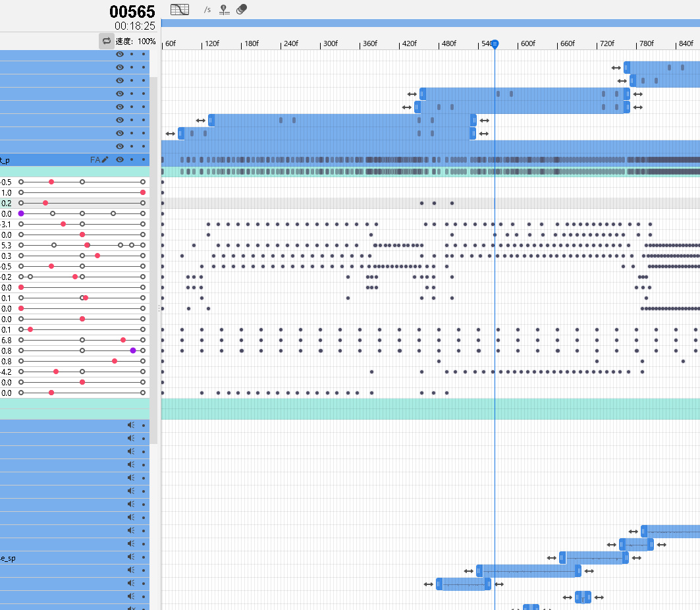The height and width of the screenshot is (610, 700).
Task: Click the track list vertical scrollbar
Action: point(153,259)
